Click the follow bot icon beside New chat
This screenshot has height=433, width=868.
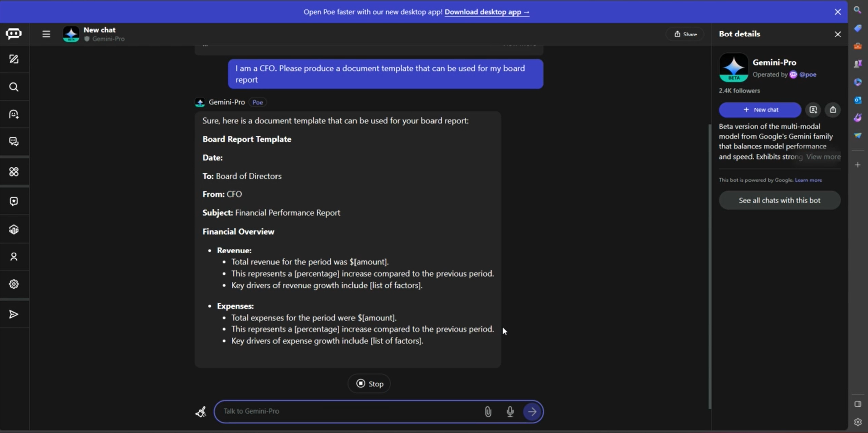pyautogui.click(x=813, y=110)
